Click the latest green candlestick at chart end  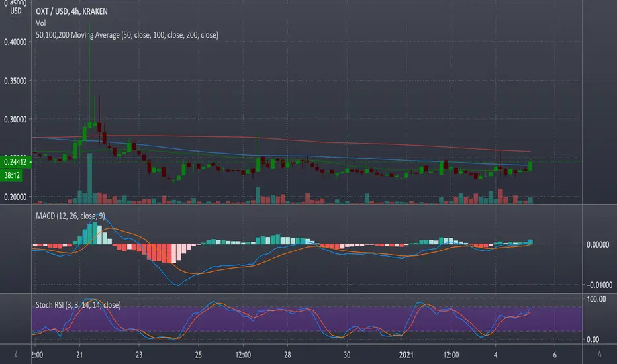coord(530,165)
